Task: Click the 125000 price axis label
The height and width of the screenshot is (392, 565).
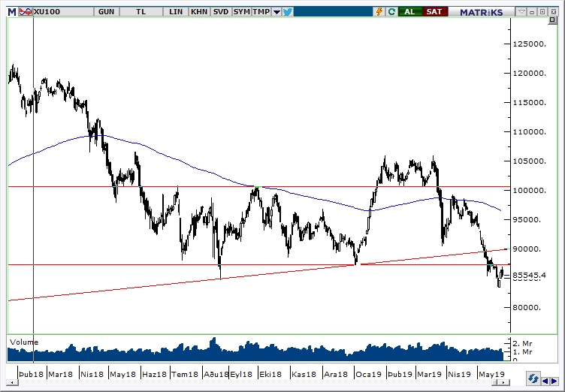Action: pyautogui.click(x=530, y=44)
